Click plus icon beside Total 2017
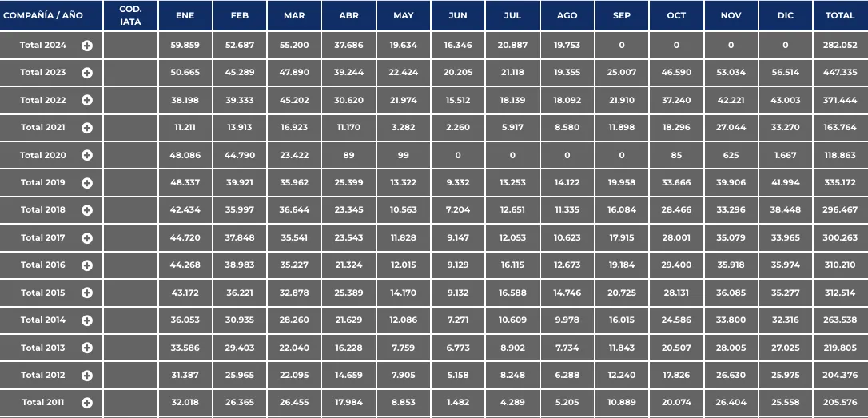Screen dimensions: 868x418 87,238
